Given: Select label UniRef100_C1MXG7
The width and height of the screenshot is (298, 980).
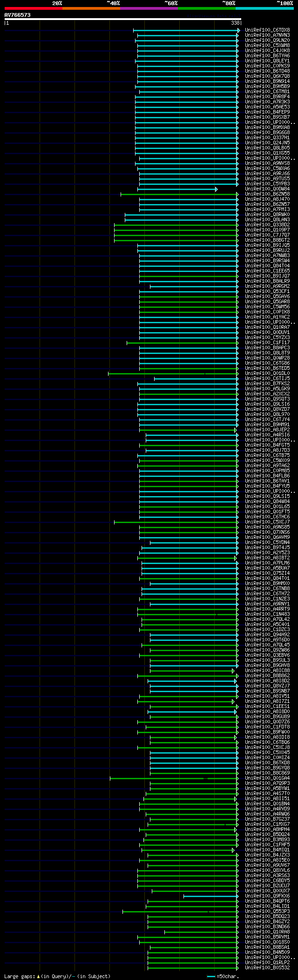Looking at the screenshot, I should [267, 824].
